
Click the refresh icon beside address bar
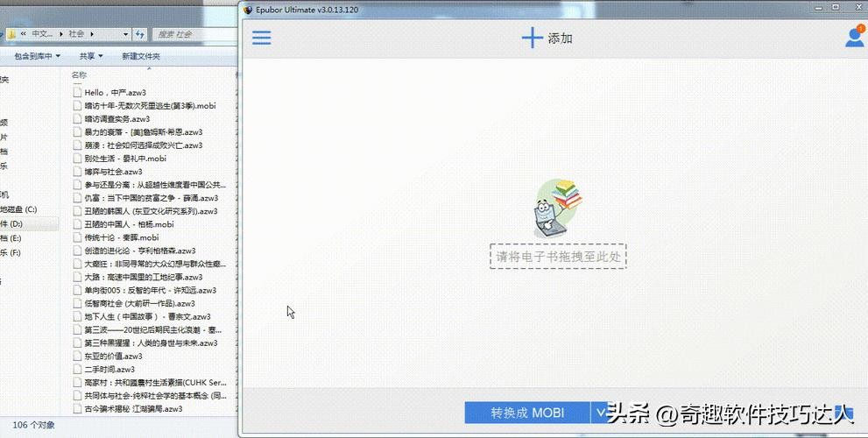[x=140, y=34]
